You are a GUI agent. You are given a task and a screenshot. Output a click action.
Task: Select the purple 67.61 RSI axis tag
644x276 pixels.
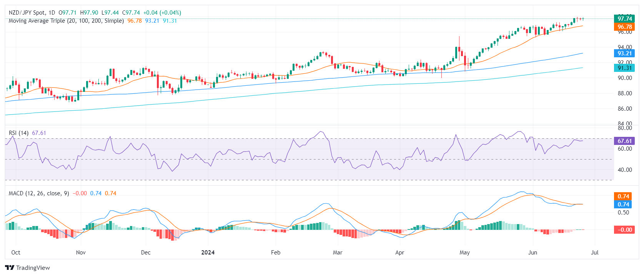point(624,141)
